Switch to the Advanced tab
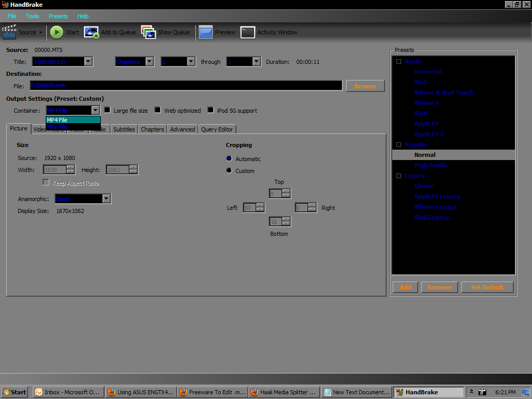This screenshot has height=399, width=532. coord(182,129)
